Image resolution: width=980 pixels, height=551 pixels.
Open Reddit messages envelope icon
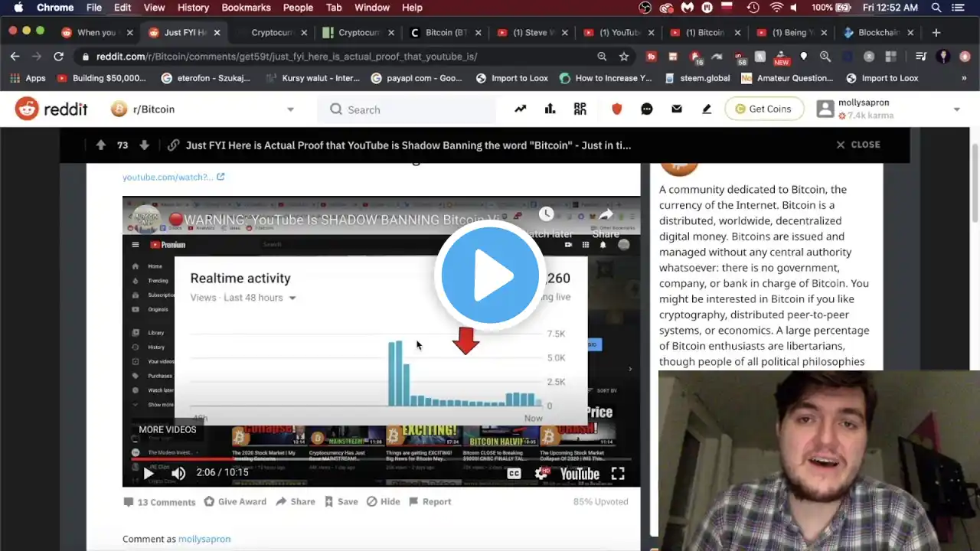(x=677, y=109)
